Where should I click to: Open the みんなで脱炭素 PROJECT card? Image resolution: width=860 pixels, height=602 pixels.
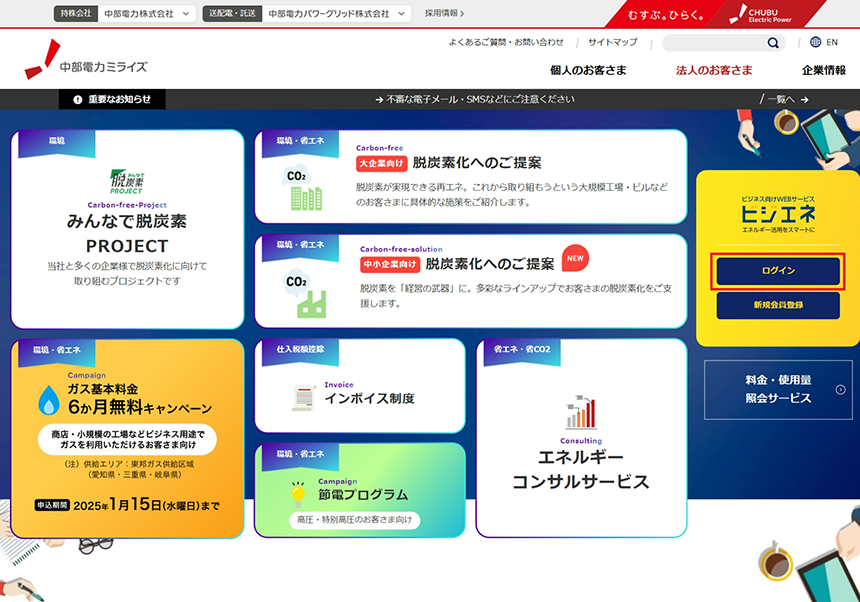(127, 229)
